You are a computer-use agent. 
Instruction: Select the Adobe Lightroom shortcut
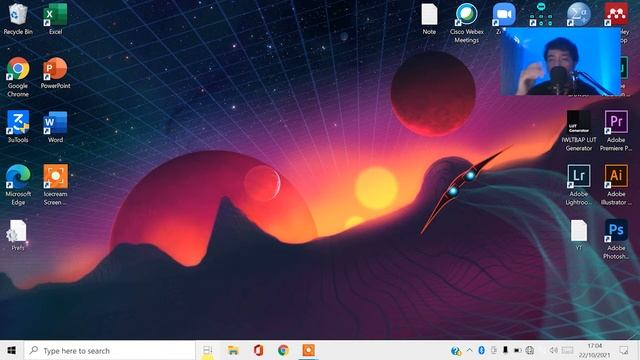tap(578, 185)
